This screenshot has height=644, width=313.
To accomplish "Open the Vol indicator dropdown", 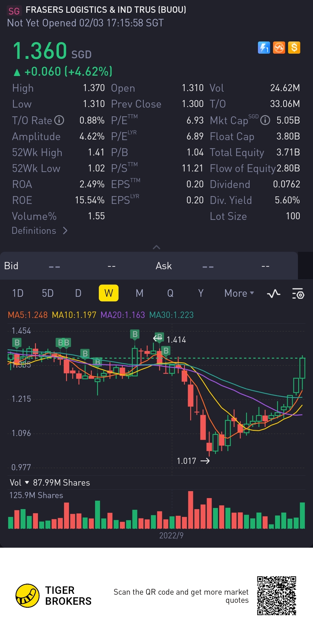I will pyautogui.click(x=19, y=482).
